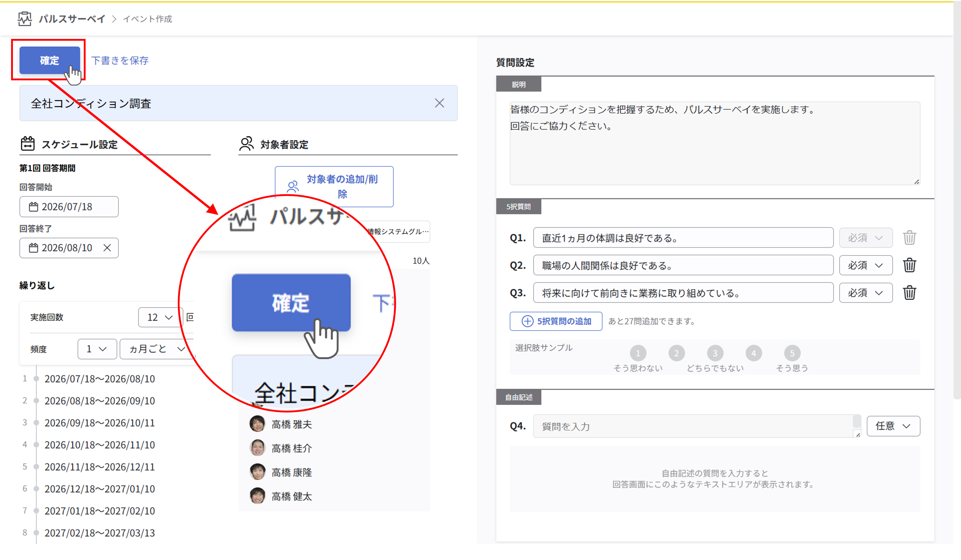This screenshot has width=961, height=560.
Task: Select schedule row 2027/02/18～2027/03/13
Action: click(x=100, y=533)
